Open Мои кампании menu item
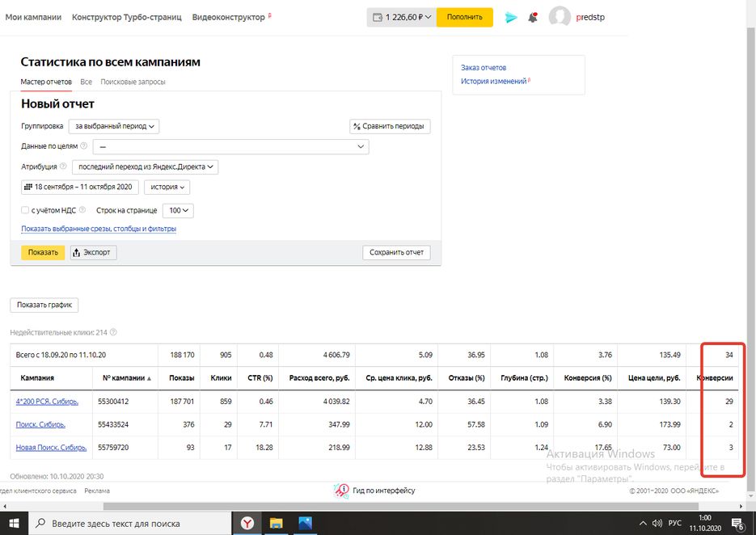The height and width of the screenshot is (535, 756). tap(33, 17)
